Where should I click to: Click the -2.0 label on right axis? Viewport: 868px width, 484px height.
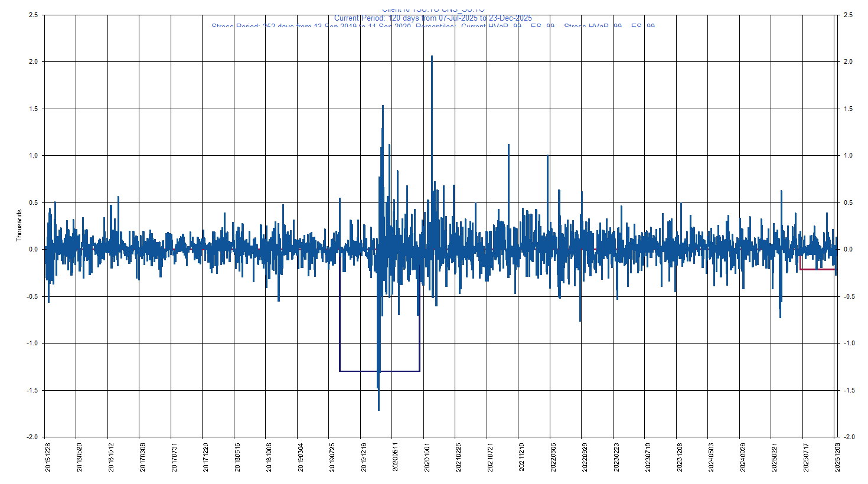click(847, 437)
